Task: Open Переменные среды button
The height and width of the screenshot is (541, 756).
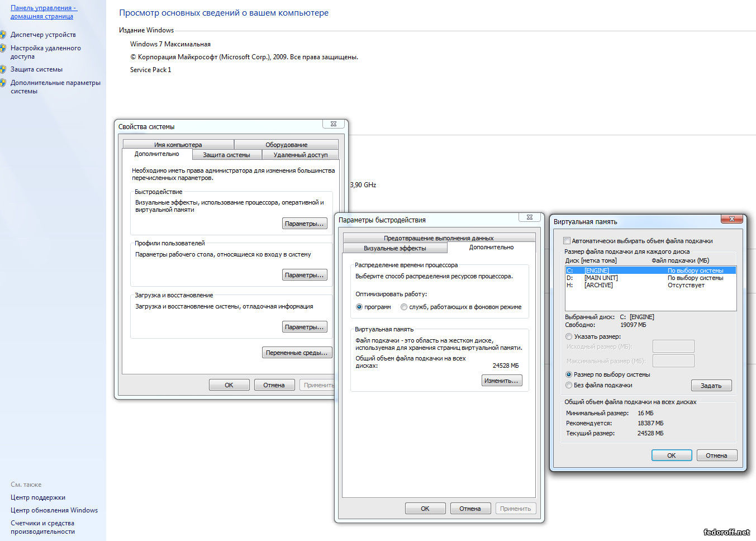Action: coord(297,353)
